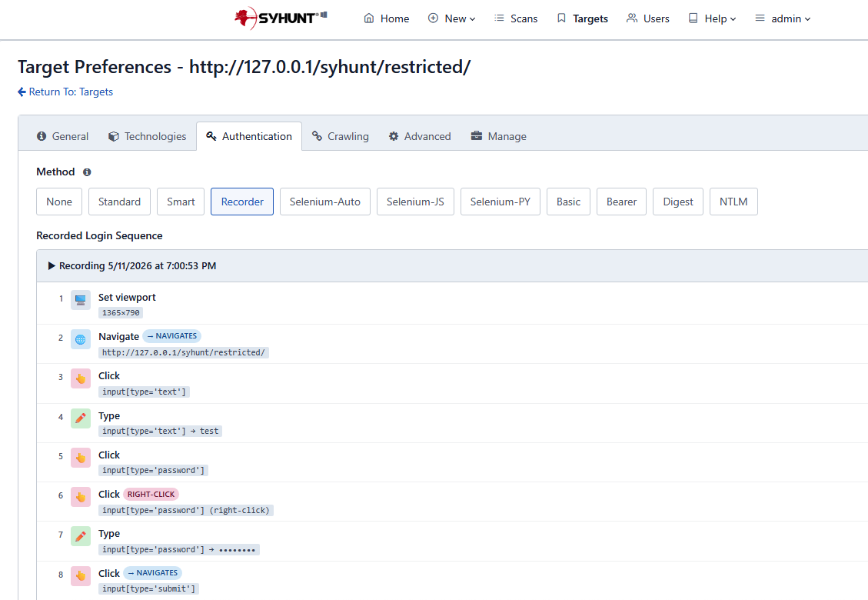The width and height of the screenshot is (868, 600).
Task: Click the step 7 Type pencil icon
Action: pyautogui.click(x=81, y=537)
